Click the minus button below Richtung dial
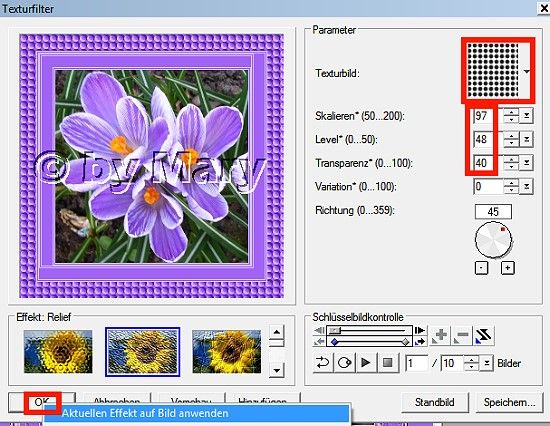550x426 pixels. [481, 268]
